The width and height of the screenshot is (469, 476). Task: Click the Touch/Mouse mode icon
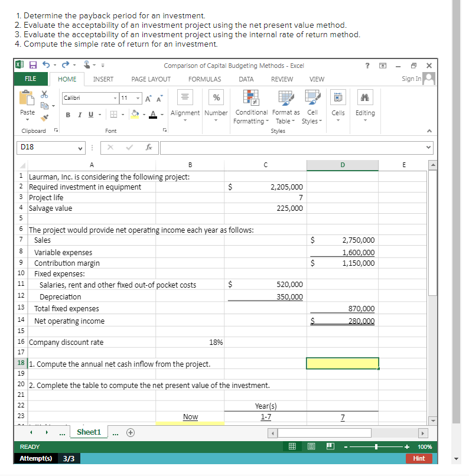[87, 64]
